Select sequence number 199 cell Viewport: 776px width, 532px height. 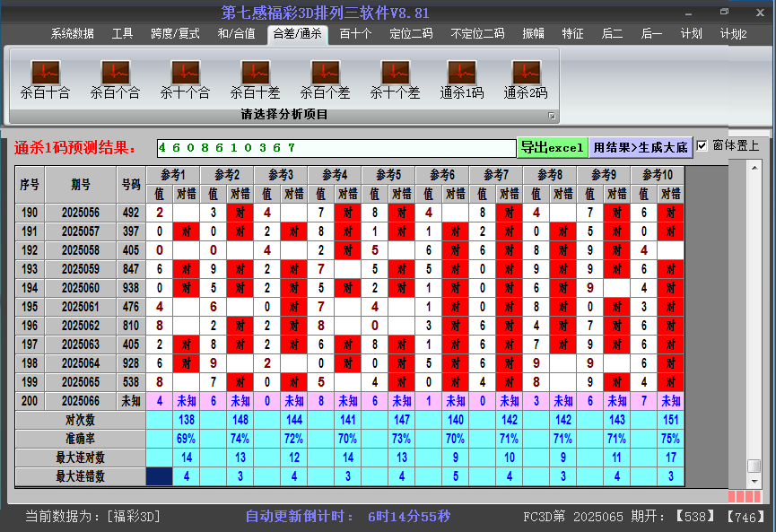tap(30, 382)
